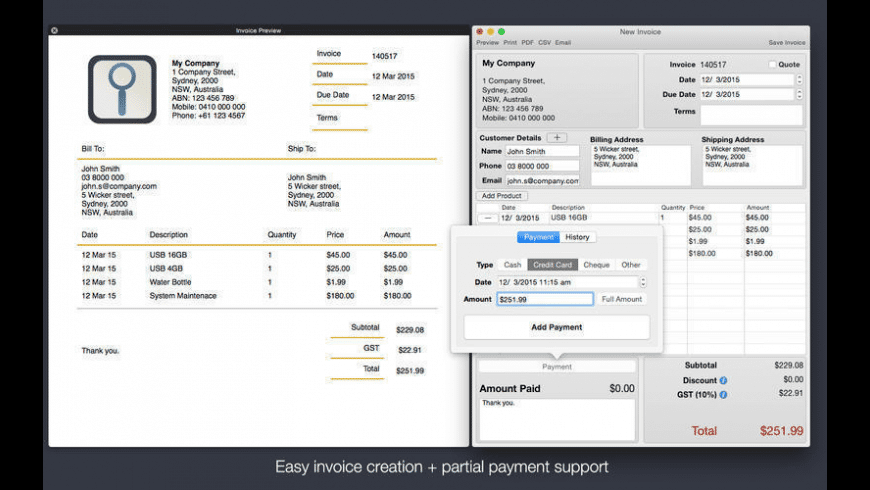Screen dimensions: 870x490
Task: Click the USB 16GB description cell in product table
Action: tap(603, 218)
